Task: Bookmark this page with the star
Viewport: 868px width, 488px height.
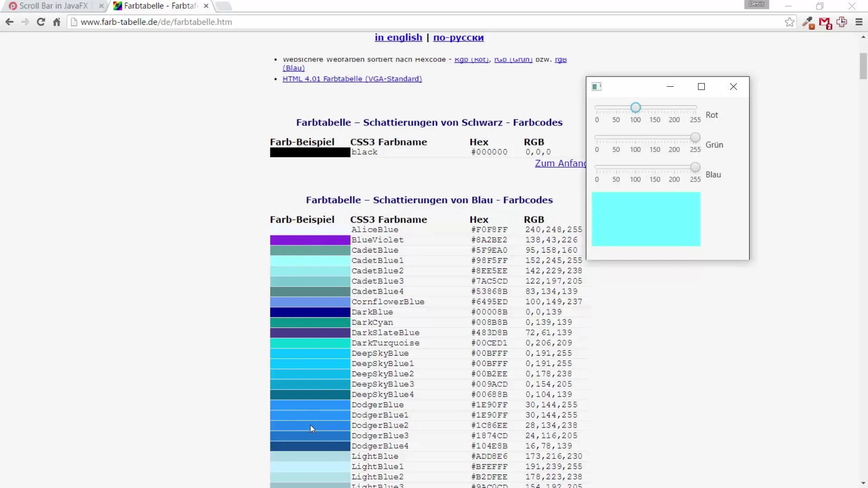Action: (789, 22)
